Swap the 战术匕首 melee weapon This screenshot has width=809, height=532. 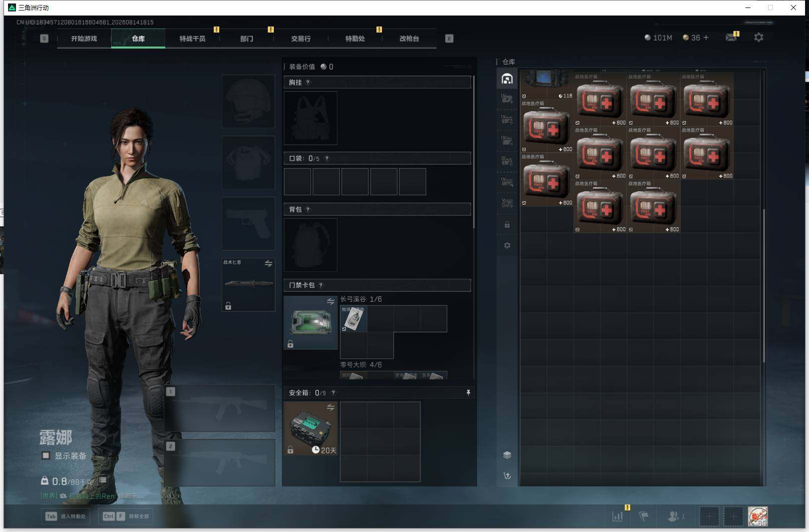click(268, 263)
